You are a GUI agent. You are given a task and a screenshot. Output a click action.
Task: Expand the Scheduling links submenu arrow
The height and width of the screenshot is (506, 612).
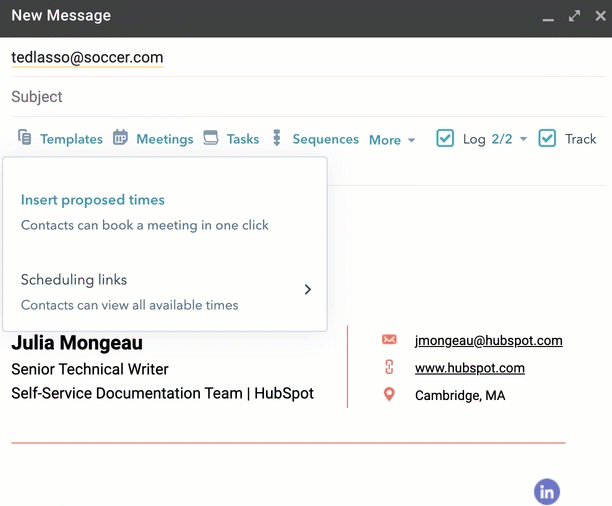tap(307, 290)
